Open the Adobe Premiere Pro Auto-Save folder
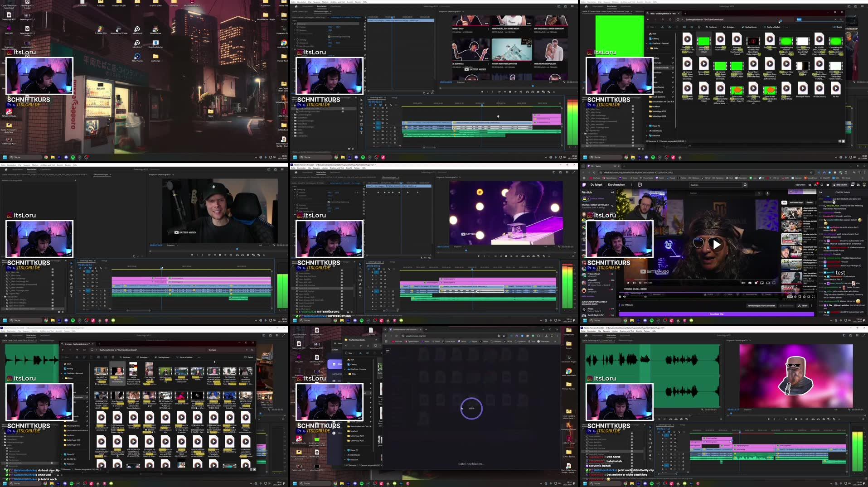The image size is (868, 487). (x=9, y=127)
